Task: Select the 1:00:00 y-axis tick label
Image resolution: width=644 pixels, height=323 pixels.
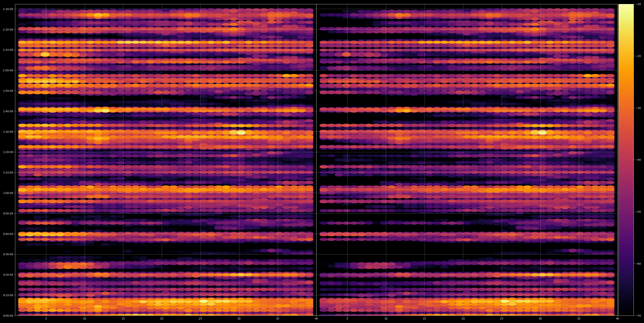Action: pyautogui.click(x=8, y=193)
